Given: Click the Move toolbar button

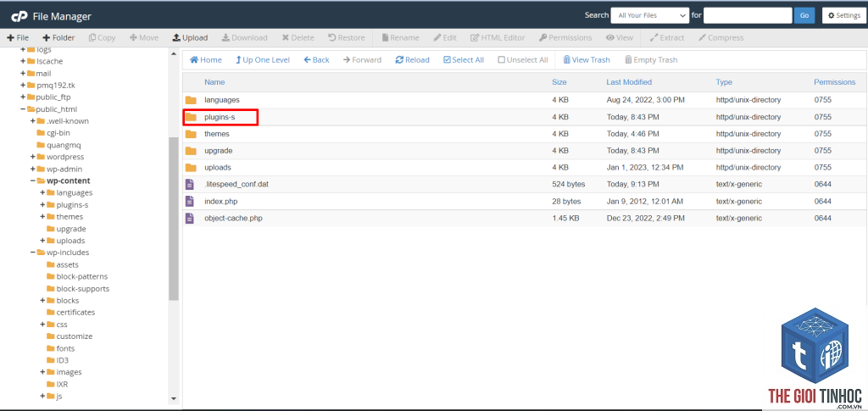Looking at the screenshot, I should (x=144, y=37).
